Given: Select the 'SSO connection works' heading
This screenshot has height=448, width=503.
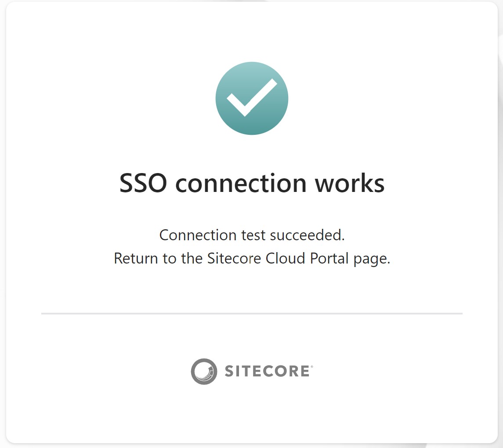Looking at the screenshot, I should click(x=252, y=183).
